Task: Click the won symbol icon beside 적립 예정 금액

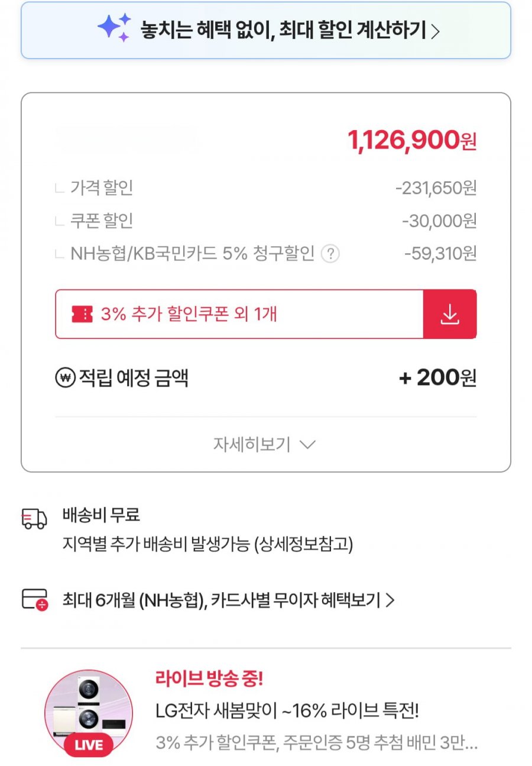Action: pos(64,377)
